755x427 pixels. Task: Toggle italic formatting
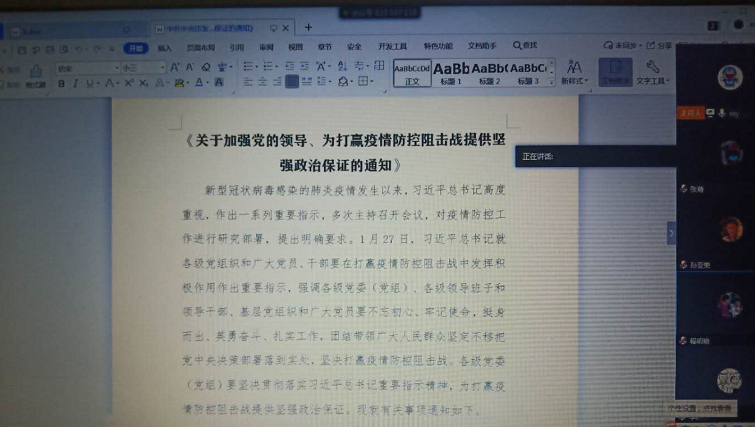click(76, 82)
